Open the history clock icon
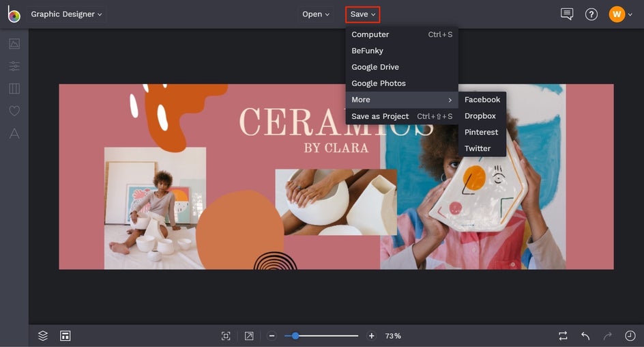 [x=630, y=336]
